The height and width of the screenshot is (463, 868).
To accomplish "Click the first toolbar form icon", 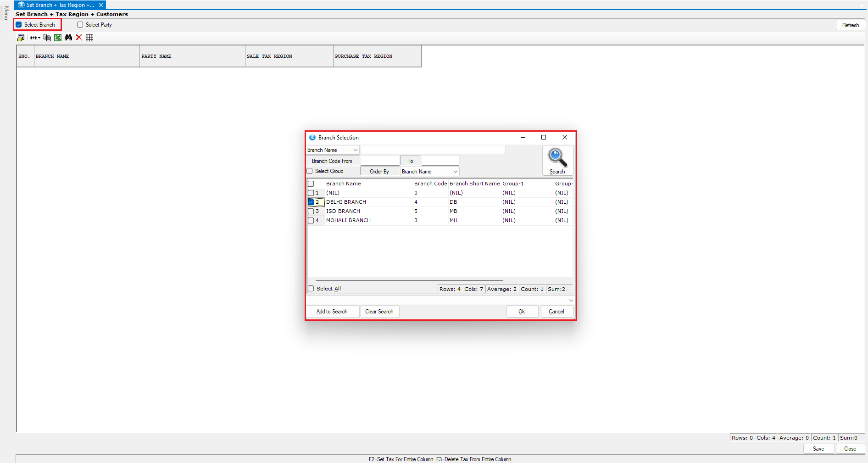I will (x=21, y=38).
